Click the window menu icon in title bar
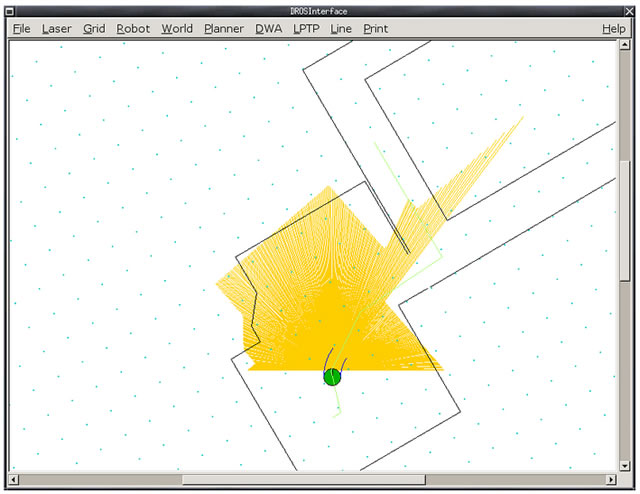This screenshot has height=494, width=640. coord(10,11)
